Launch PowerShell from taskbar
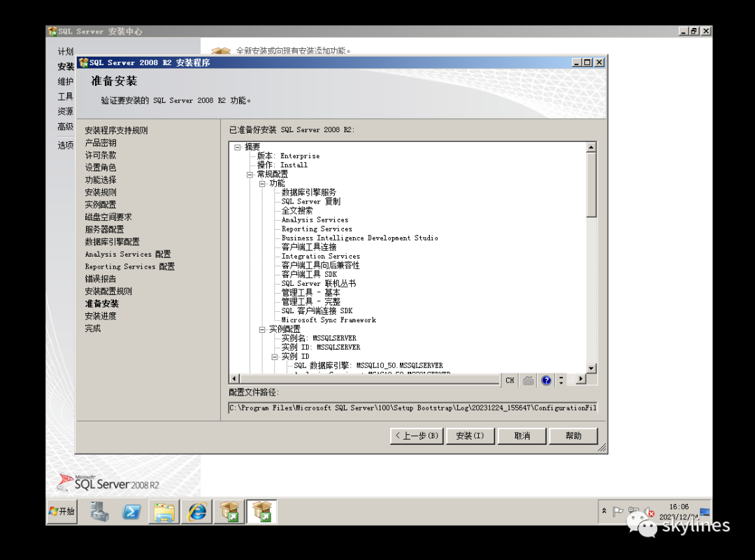 pos(131,511)
